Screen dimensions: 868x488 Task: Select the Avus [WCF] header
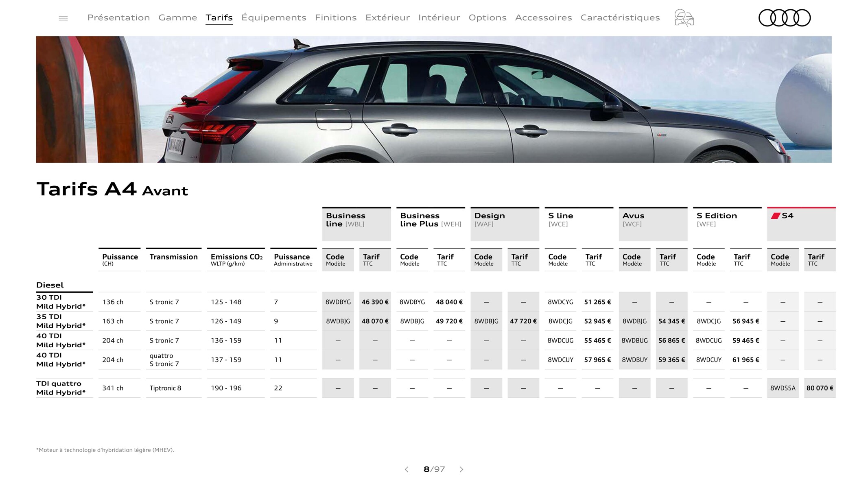(653, 224)
